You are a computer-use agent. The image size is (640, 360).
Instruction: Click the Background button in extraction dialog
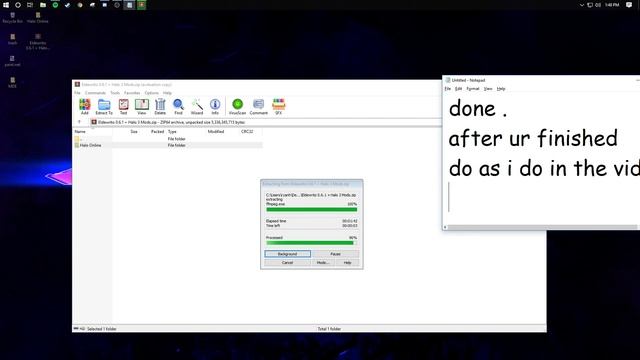tap(287, 254)
